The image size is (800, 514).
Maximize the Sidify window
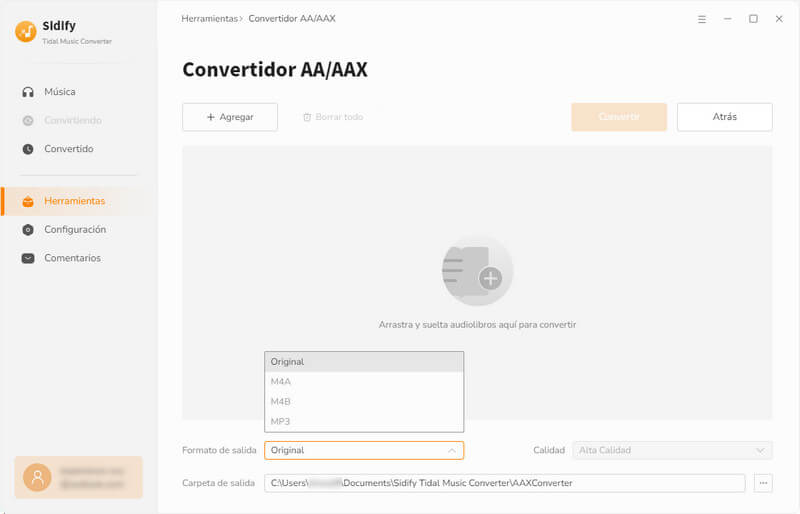(x=753, y=19)
